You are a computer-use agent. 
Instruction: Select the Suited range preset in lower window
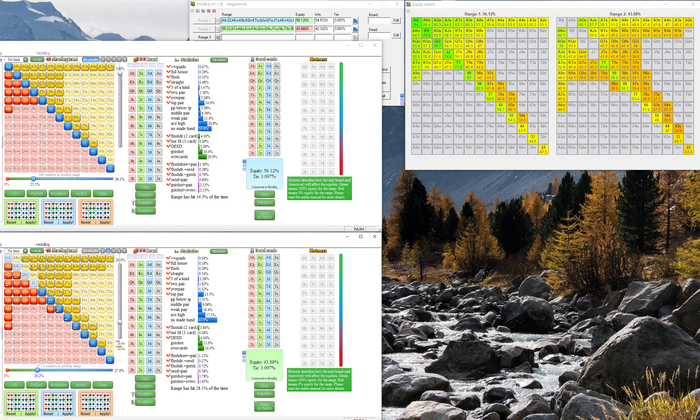coord(81,385)
